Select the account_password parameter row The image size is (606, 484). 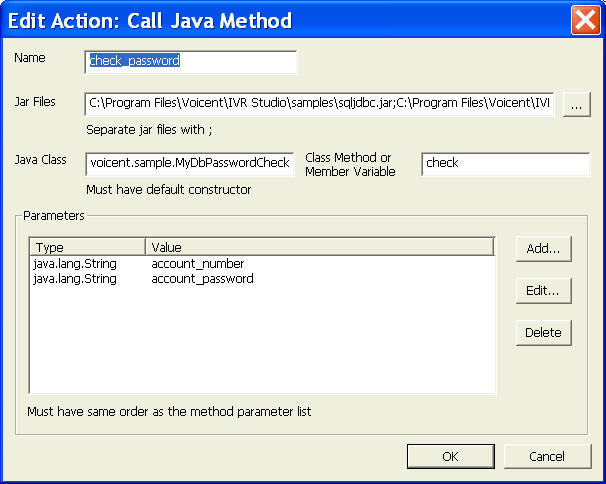tap(202, 279)
